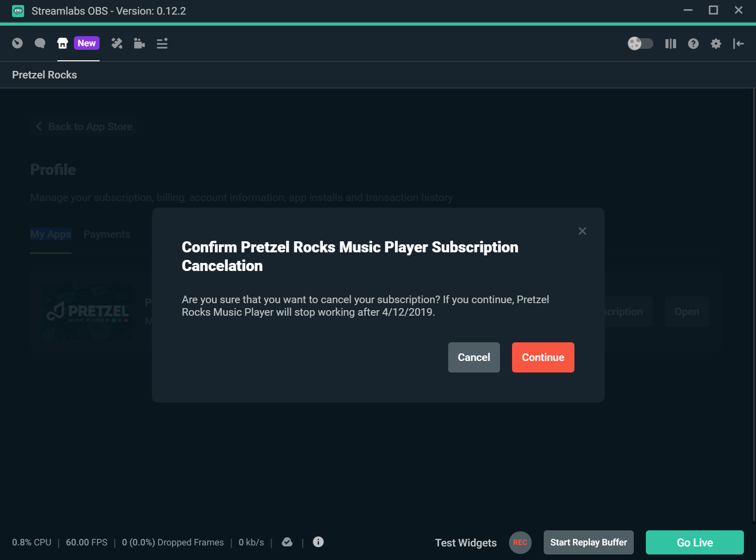The width and height of the screenshot is (756, 560).
Task: Open Settings gear icon
Action: coord(716,44)
